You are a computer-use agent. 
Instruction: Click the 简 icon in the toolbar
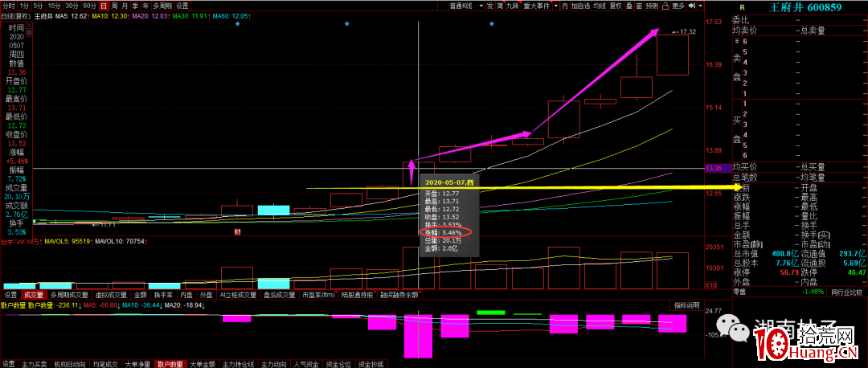tap(500, 6)
